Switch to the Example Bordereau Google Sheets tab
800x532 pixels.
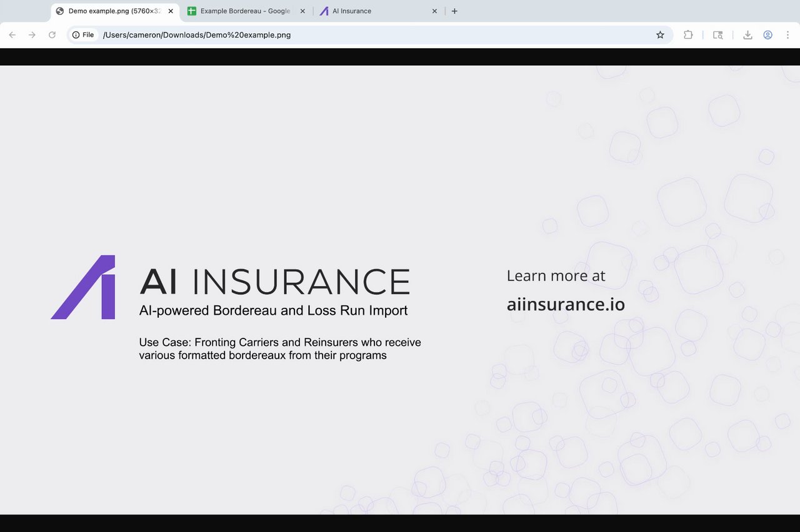click(x=246, y=11)
